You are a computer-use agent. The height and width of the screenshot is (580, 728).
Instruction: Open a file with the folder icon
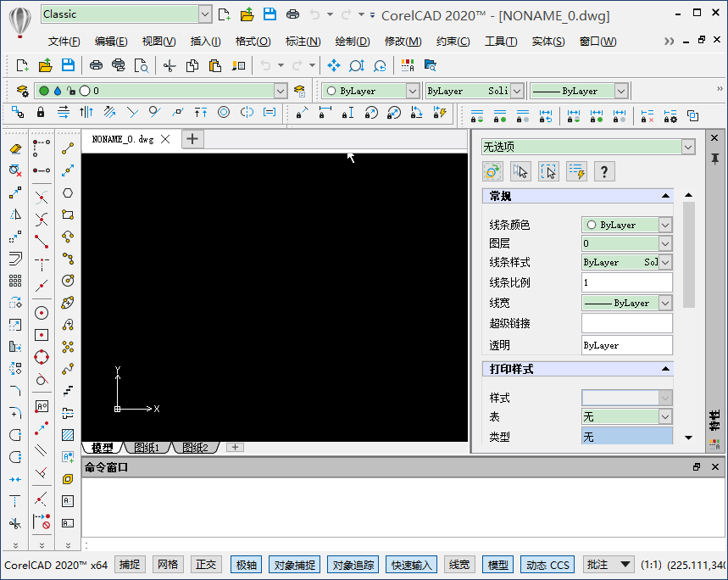tap(45, 65)
